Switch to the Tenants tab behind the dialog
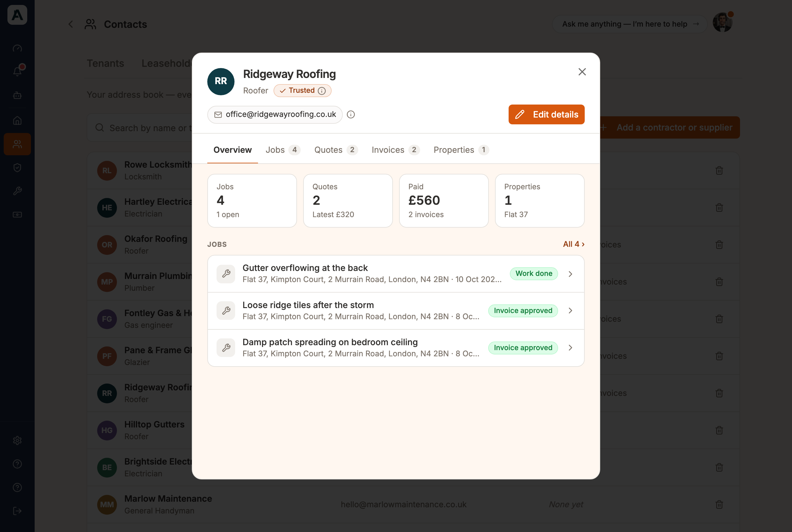Image resolution: width=792 pixels, height=532 pixels. tap(105, 63)
